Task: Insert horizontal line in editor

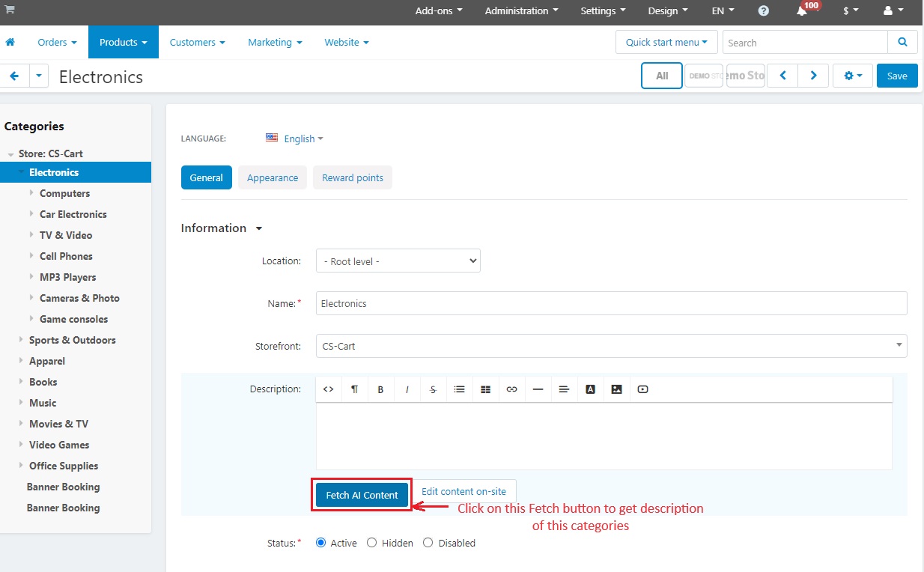Action: (x=538, y=389)
